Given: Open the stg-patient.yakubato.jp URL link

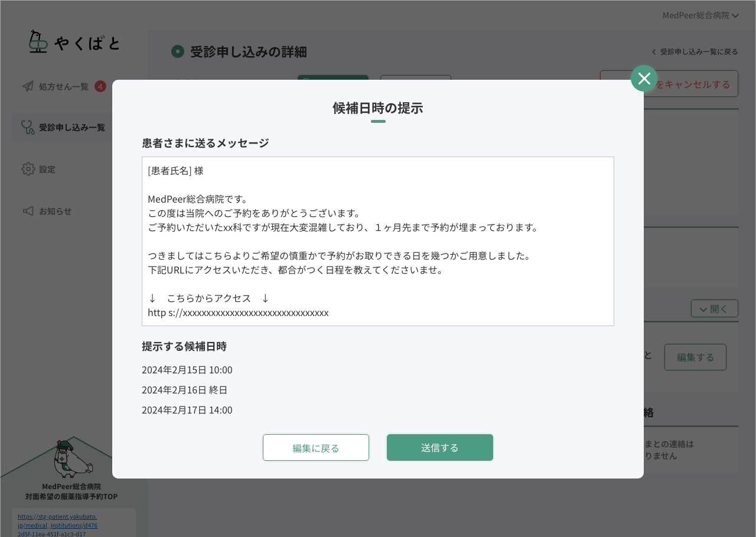Looking at the screenshot, I should (57, 525).
